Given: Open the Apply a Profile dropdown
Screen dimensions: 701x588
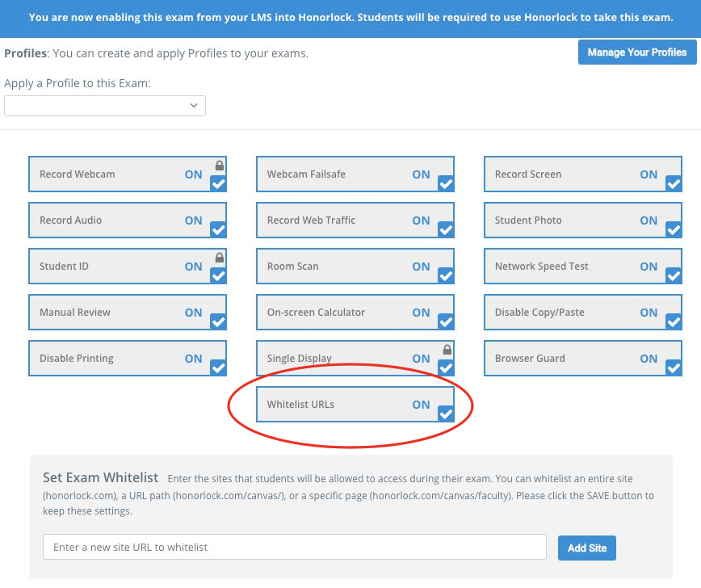Looking at the screenshot, I should tap(105, 106).
